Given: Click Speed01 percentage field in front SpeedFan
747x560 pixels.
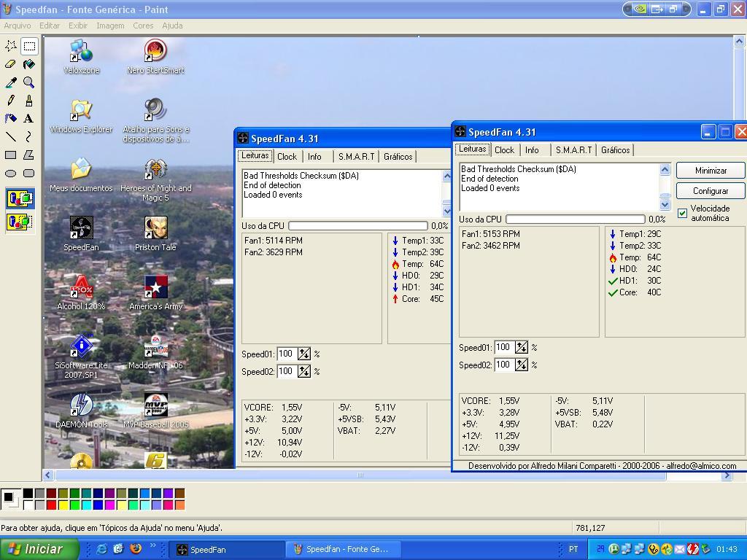Looking at the screenshot, I should (x=504, y=347).
